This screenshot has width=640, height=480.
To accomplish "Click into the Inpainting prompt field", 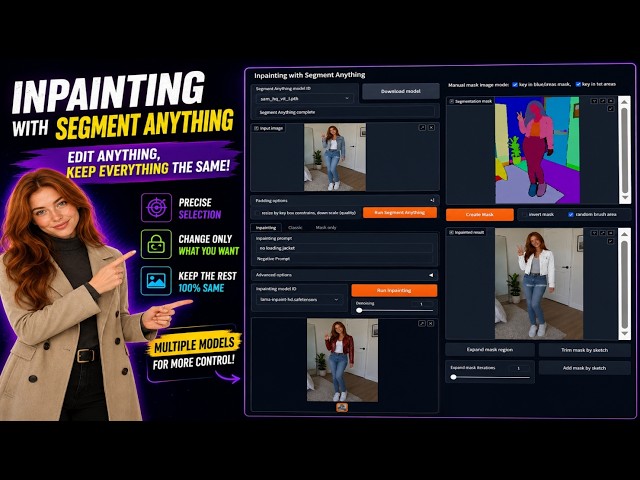I will [344, 248].
